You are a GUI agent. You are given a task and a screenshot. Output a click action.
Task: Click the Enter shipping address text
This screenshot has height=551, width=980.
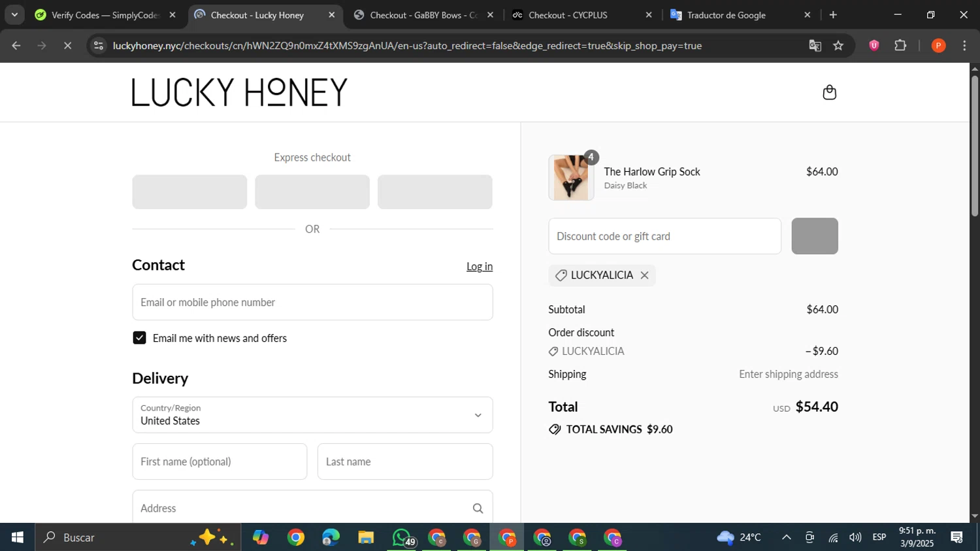789,374
